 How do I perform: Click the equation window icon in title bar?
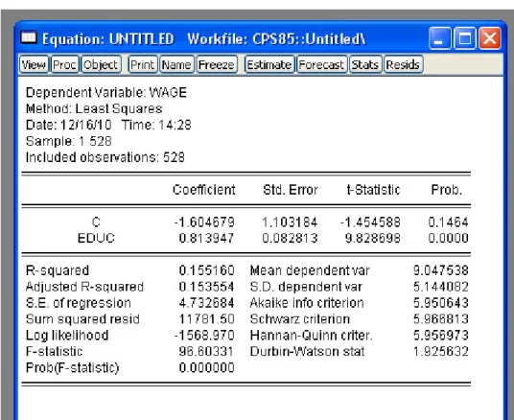[x=29, y=37]
